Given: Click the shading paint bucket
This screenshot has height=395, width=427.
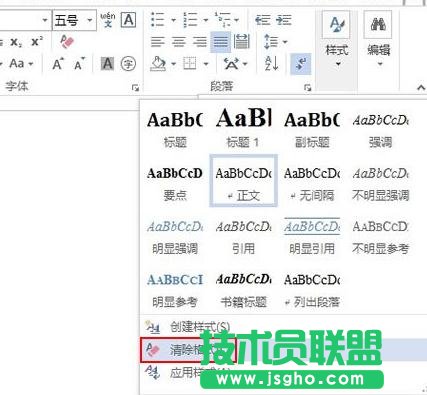Looking at the screenshot, I should click(158, 63).
